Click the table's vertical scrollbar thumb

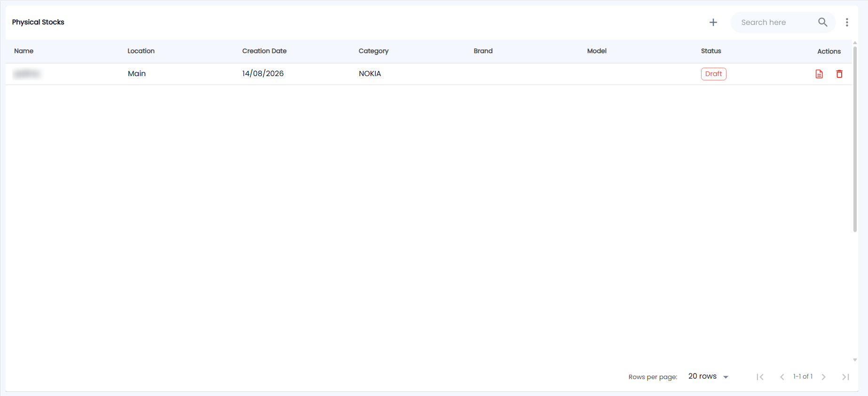click(x=855, y=139)
